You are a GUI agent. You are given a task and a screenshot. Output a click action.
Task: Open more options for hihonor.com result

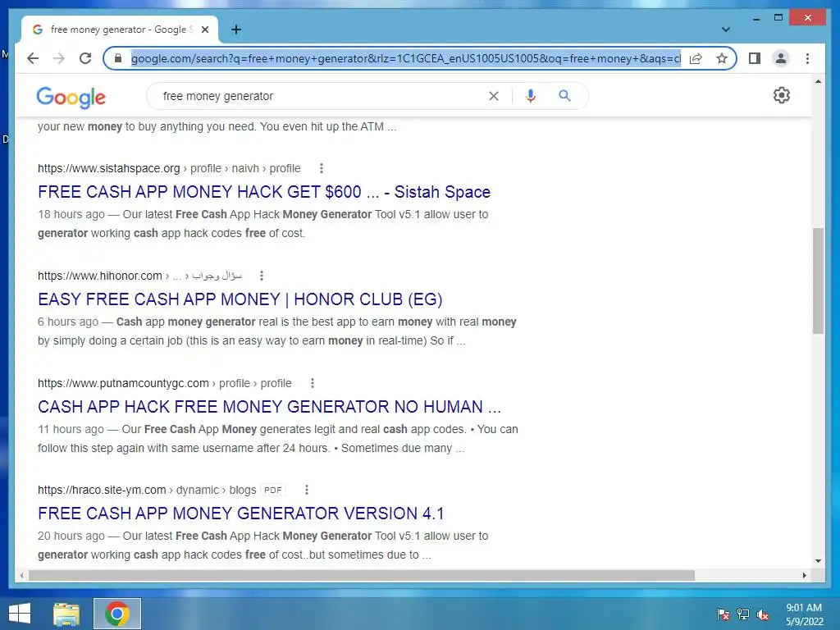click(262, 276)
